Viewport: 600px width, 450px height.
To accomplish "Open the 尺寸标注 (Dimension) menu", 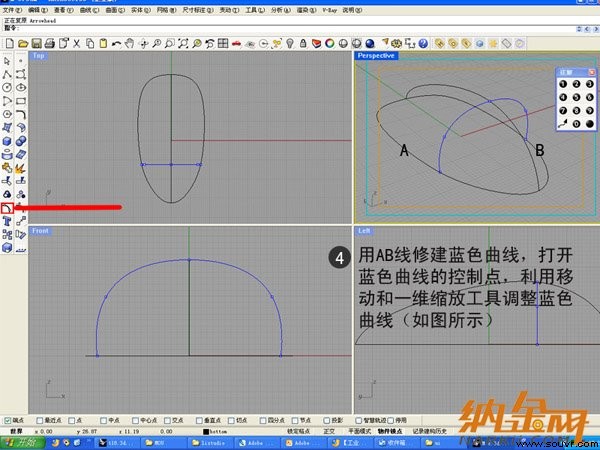I will (x=197, y=10).
